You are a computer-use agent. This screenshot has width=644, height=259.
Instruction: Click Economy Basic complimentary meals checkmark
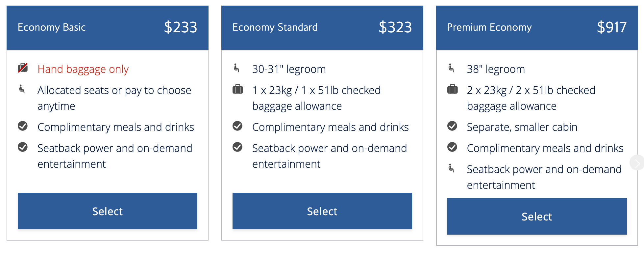[x=23, y=126]
